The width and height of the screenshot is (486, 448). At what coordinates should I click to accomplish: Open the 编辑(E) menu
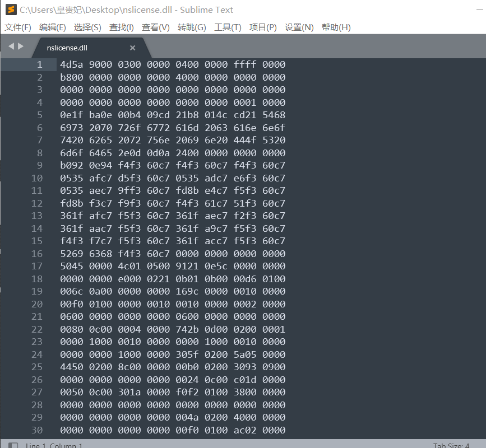[x=53, y=27]
